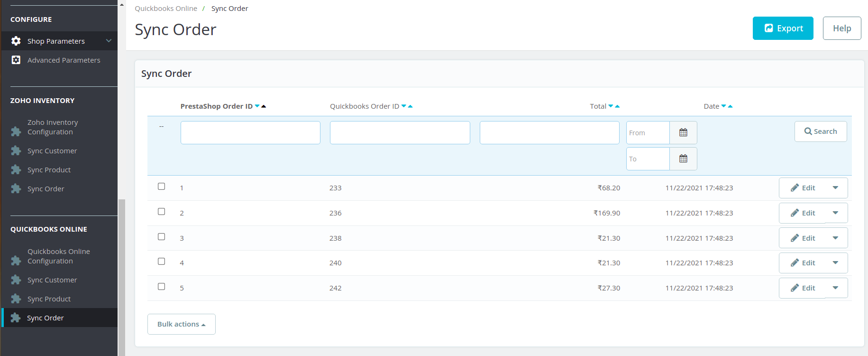
Task: Open the From date calendar picker
Action: click(x=683, y=132)
